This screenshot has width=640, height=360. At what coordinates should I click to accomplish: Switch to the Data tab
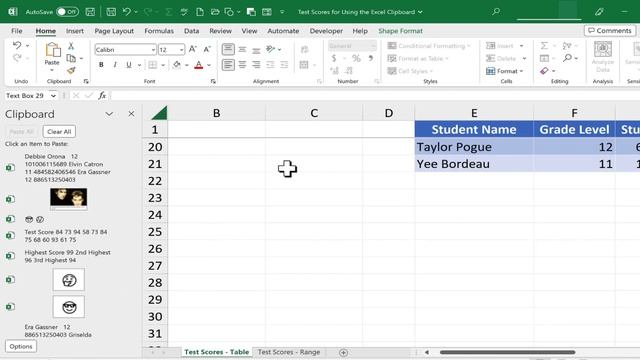click(191, 31)
